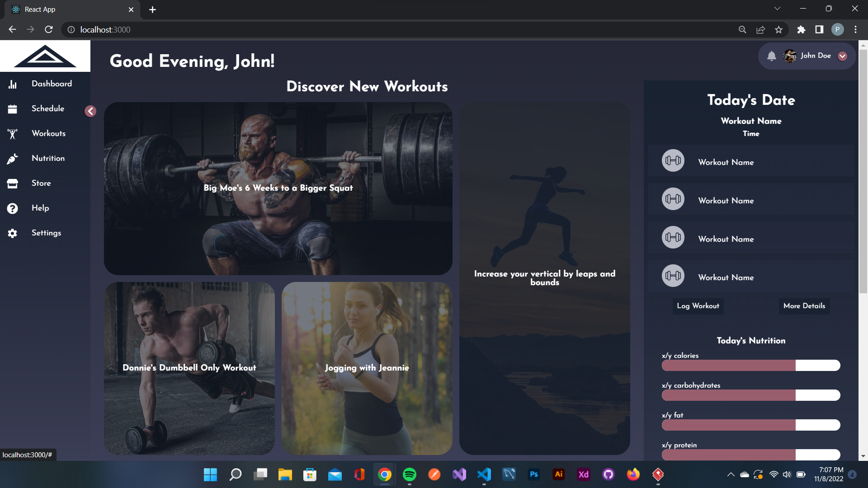Launch Visual Studio Code from the taskbar
868x488 pixels.
point(484,475)
